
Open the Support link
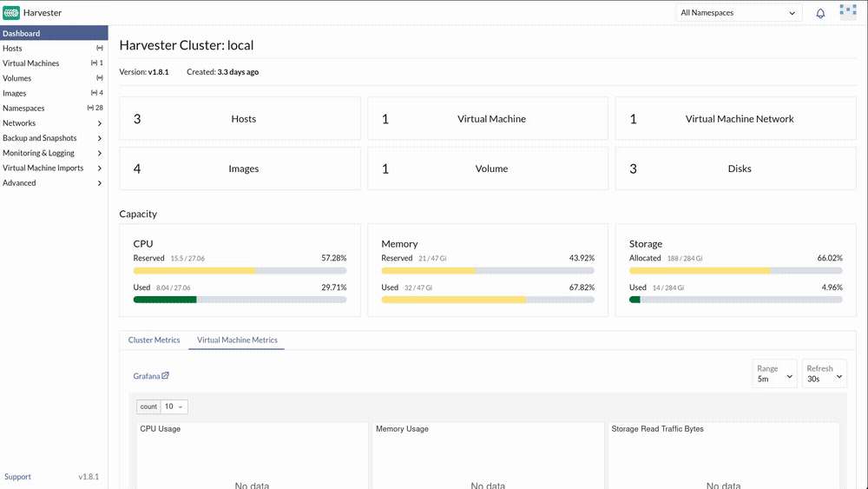coord(17,477)
